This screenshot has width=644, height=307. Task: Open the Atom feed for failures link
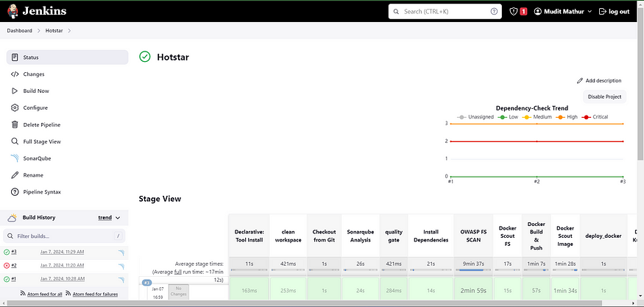point(95,294)
